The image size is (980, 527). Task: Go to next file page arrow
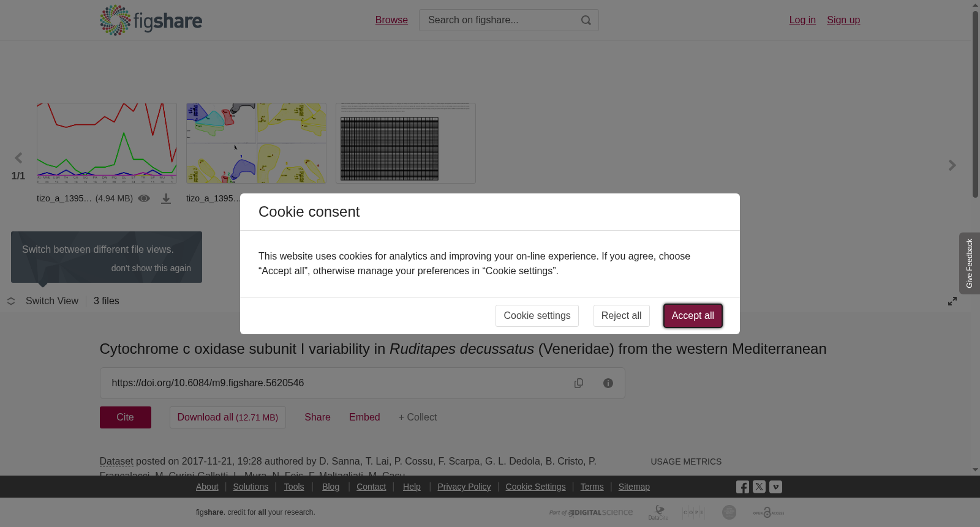click(x=952, y=165)
